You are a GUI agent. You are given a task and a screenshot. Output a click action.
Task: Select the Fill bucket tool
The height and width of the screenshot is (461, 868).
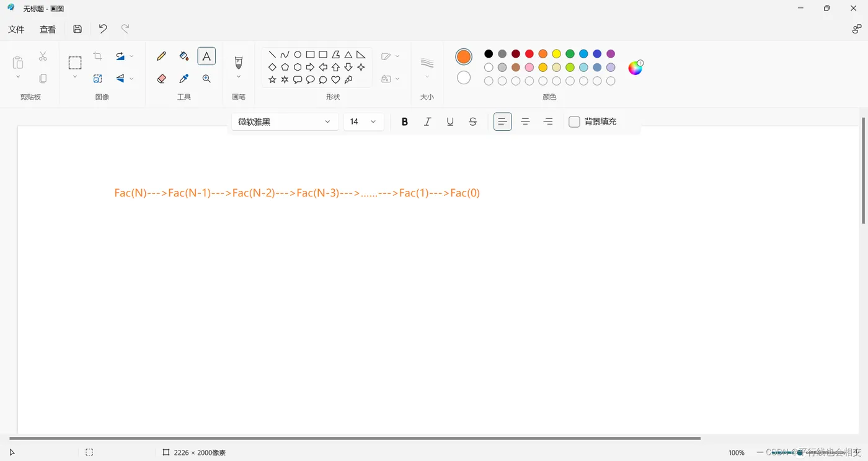[x=184, y=56]
